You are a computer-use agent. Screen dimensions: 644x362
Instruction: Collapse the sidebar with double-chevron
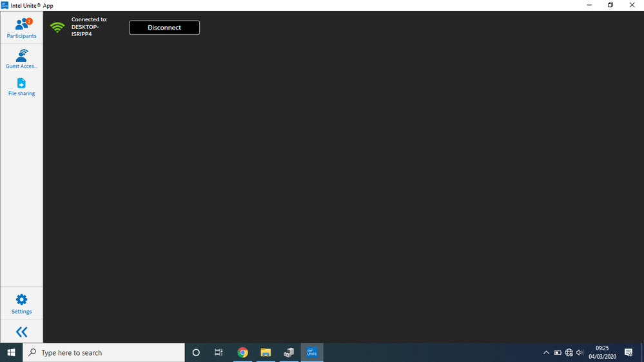pyautogui.click(x=21, y=332)
